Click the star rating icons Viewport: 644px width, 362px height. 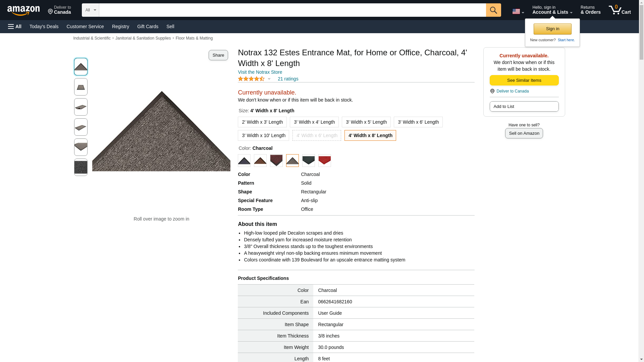coord(251,79)
